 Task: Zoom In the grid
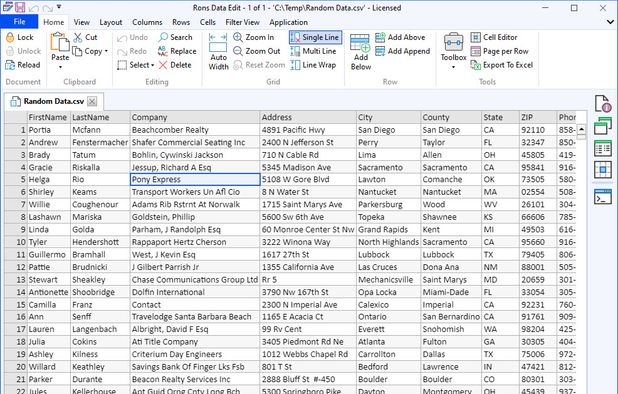click(253, 37)
